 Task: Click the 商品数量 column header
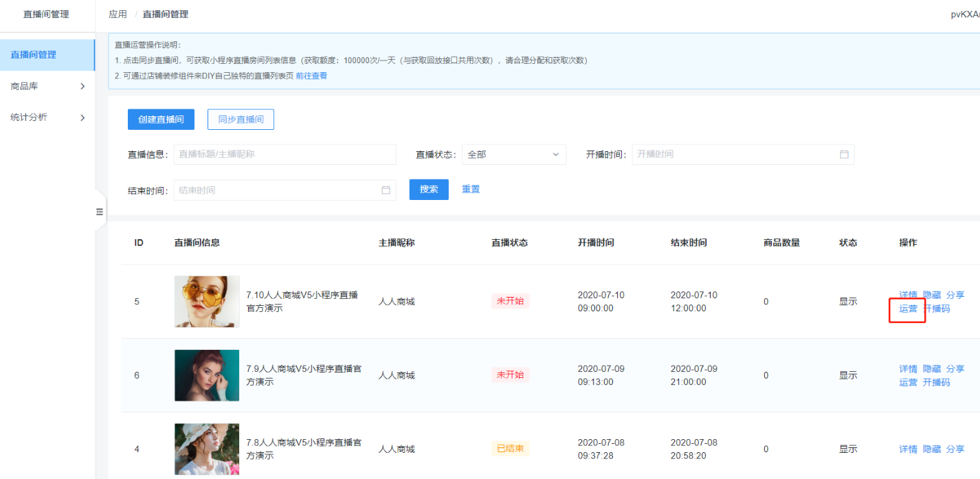click(x=781, y=243)
